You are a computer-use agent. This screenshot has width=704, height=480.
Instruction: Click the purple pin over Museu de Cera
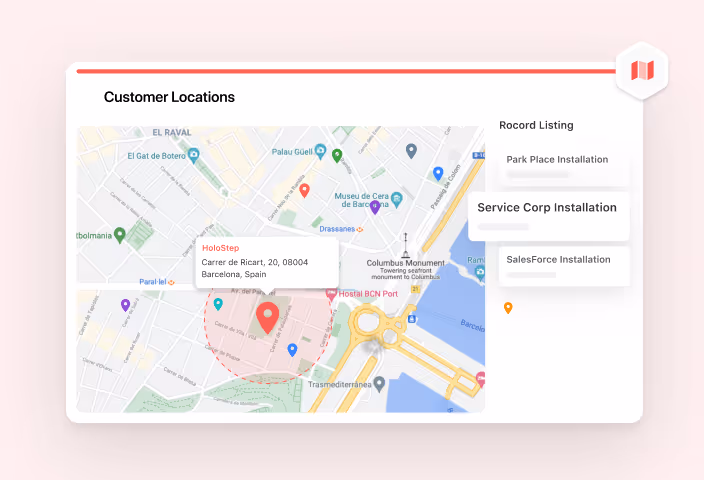375,207
